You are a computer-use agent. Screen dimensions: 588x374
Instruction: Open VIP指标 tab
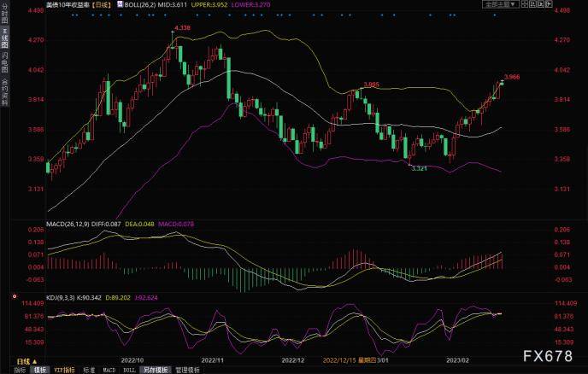point(64,371)
